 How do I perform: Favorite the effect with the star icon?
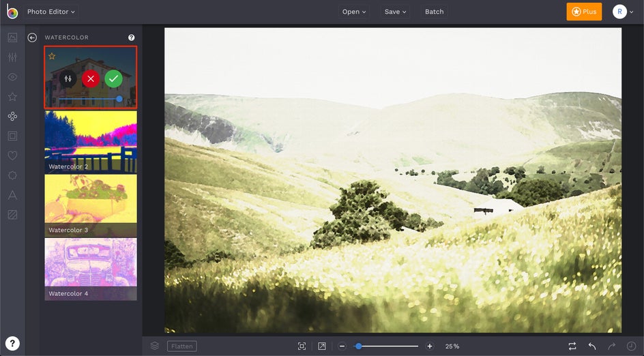pyautogui.click(x=52, y=56)
